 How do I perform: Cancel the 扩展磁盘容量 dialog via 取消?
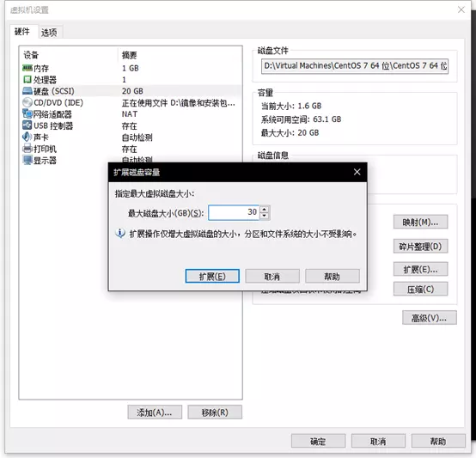tap(272, 276)
